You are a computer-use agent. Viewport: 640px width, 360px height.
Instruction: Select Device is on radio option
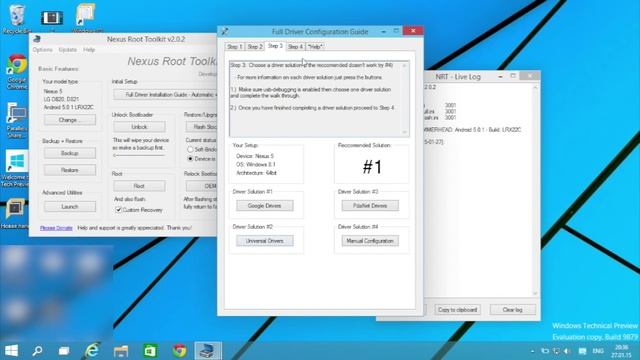190,158
